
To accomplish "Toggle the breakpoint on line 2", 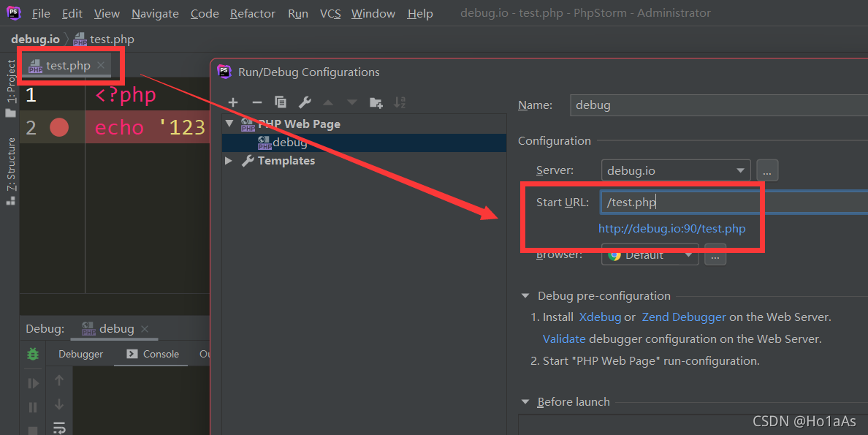I will coord(59,127).
